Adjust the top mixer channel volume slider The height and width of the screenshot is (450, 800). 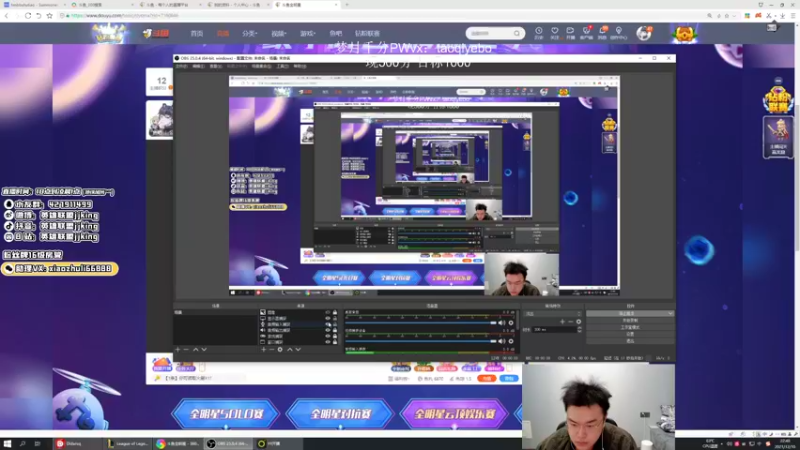pos(421,323)
